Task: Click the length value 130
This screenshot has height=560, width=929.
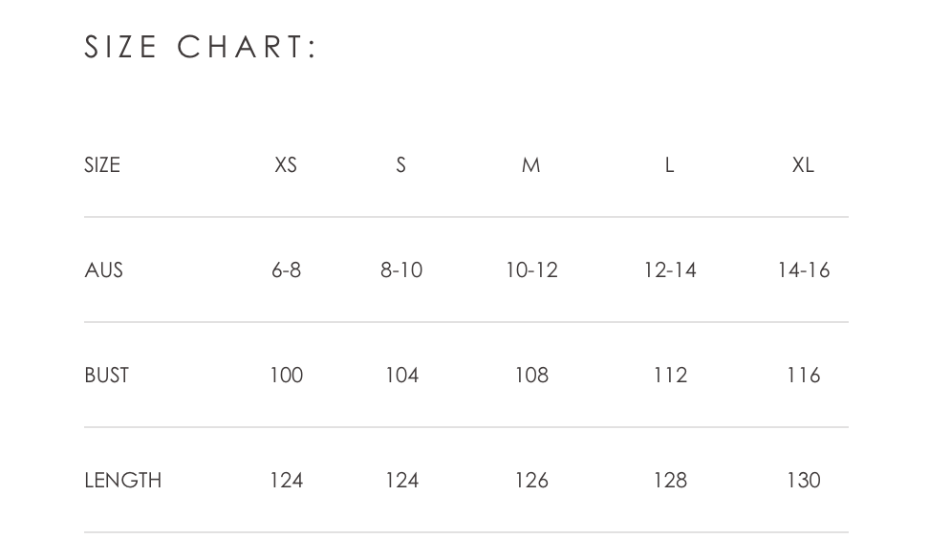Action: [x=804, y=480]
